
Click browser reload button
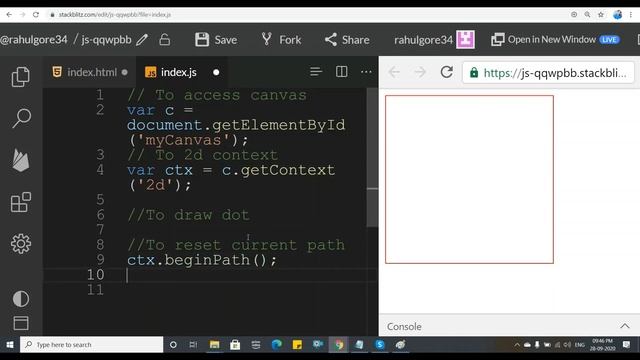click(36, 14)
